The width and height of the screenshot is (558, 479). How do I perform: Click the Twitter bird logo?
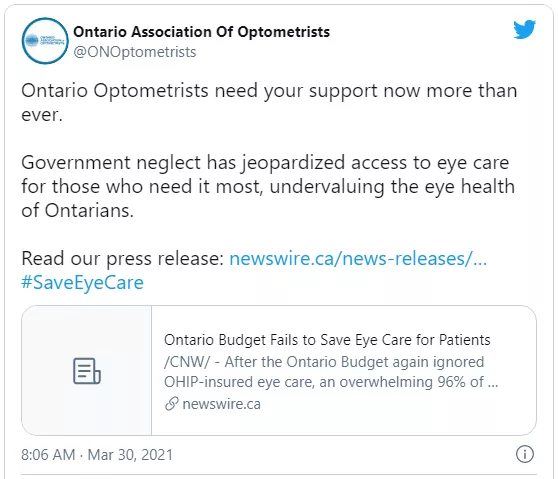point(524,29)
